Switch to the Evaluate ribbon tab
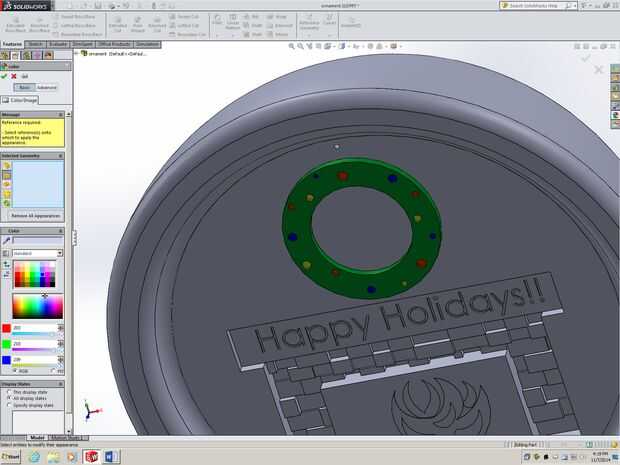 (x=59, y=44)
